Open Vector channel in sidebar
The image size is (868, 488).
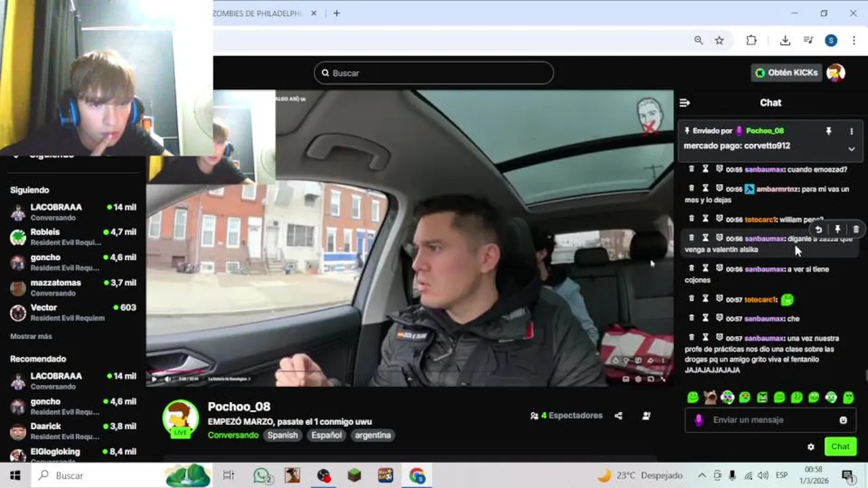point(73,312)
